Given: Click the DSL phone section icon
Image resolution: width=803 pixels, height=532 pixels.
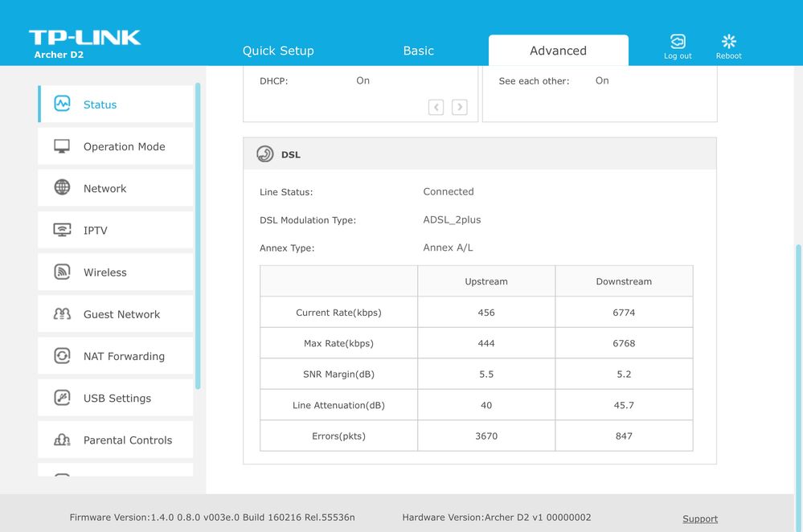Looking at the screenshot, I should [264, 153].
